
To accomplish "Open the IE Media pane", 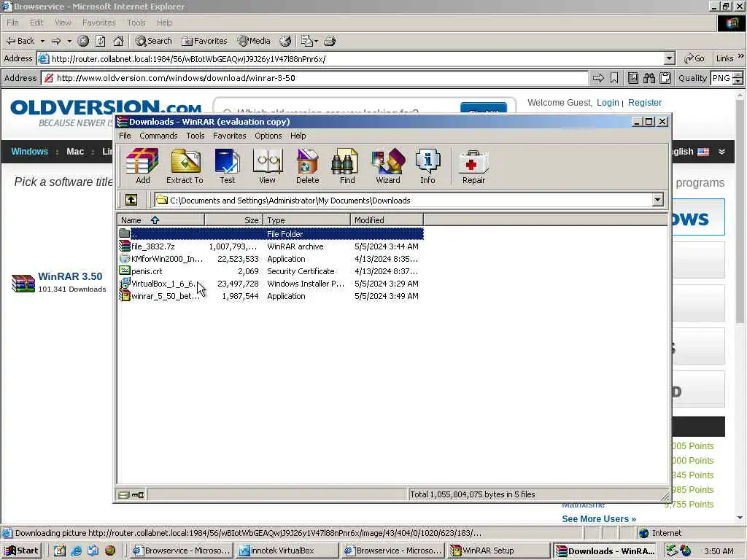I will 254,41.
